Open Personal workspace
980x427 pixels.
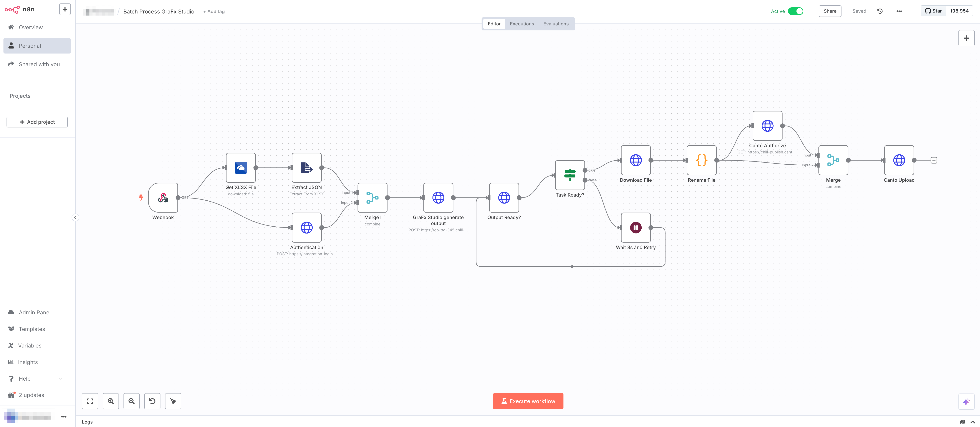click(37, 46)
